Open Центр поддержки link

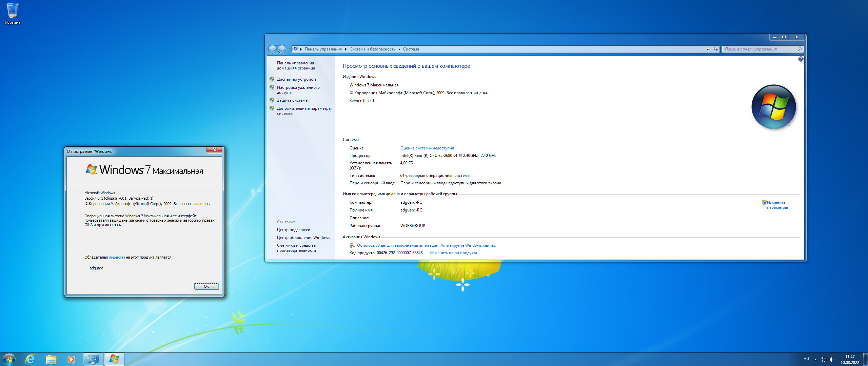pos(293,230)
